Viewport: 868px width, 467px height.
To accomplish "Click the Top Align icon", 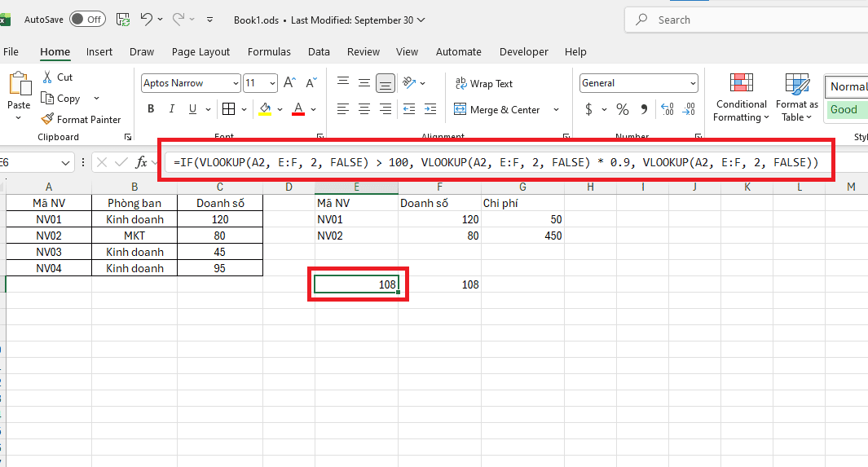I will (343, 82).
